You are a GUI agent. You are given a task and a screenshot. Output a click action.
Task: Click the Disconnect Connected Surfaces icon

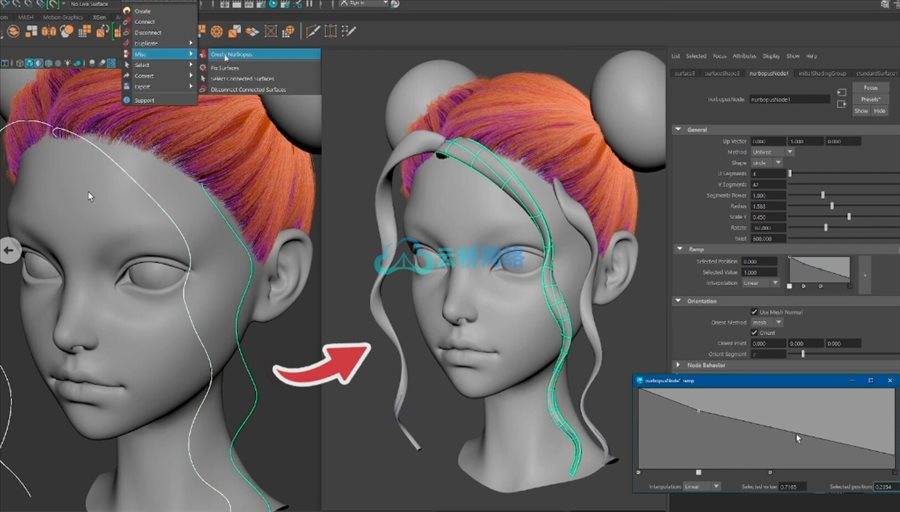pos(203,90)
